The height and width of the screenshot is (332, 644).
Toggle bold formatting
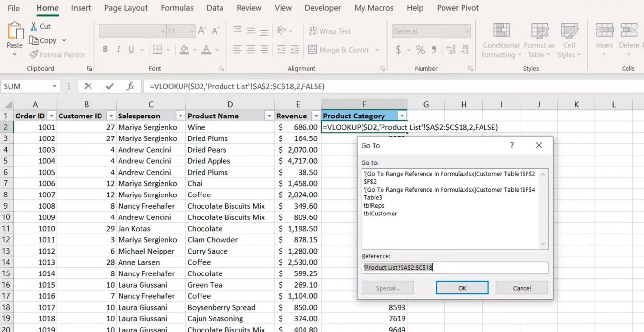(104, 49)
